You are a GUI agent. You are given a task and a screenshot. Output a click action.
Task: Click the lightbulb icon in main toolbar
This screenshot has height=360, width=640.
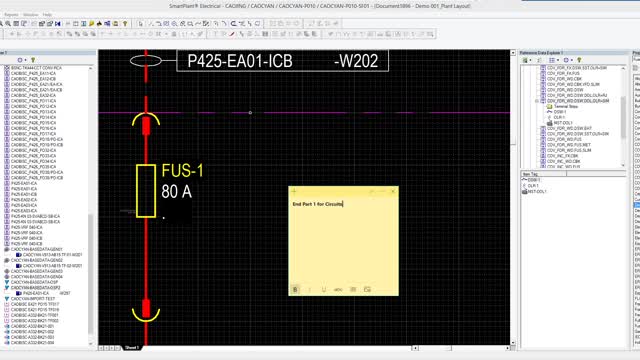tap(125, 24)
